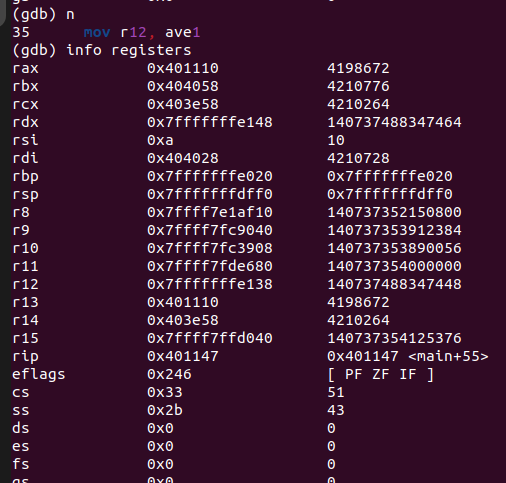Click the r12 hex value 0x7fffffffe138
The width and height of the screenshot is (506, 483).
pyautogui.click(x=210, y=284)
